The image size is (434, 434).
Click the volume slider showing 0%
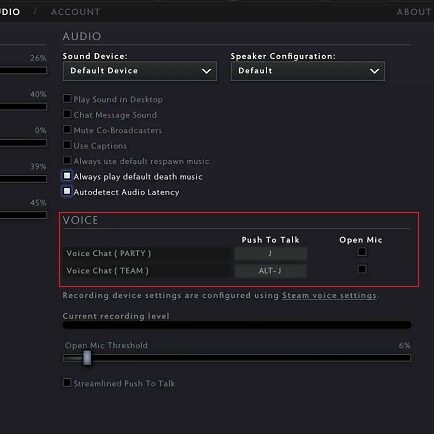23,143
